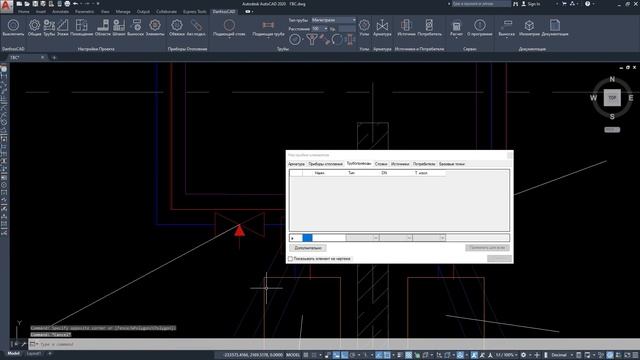Click the Выполнить ribbon icon

(x=13, y=27)
